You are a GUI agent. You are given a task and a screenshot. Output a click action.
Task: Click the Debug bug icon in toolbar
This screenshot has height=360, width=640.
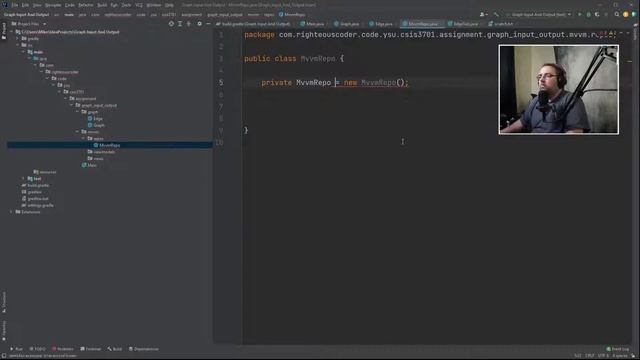588,14
